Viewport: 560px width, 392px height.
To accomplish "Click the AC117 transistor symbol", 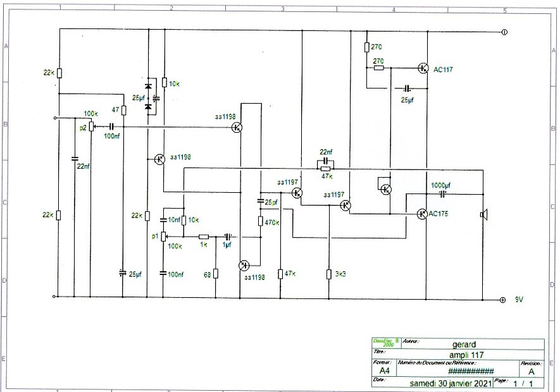I will coord(423,68).
